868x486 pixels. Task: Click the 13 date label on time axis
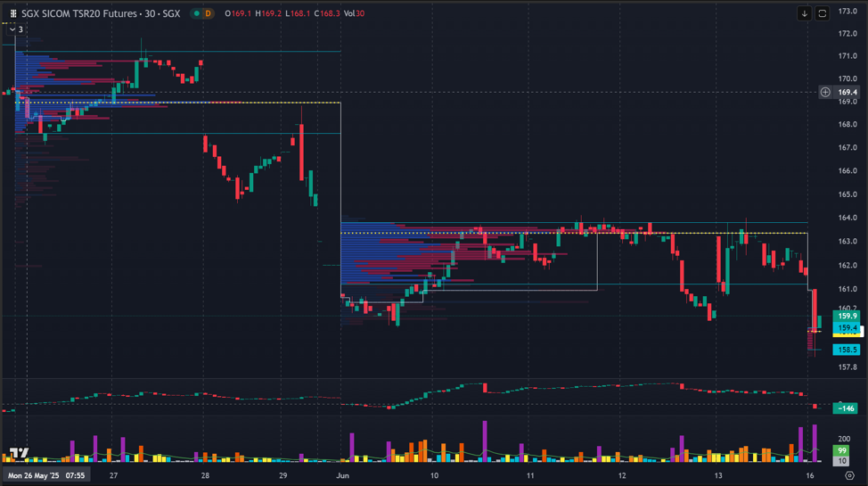click(718, 475)
